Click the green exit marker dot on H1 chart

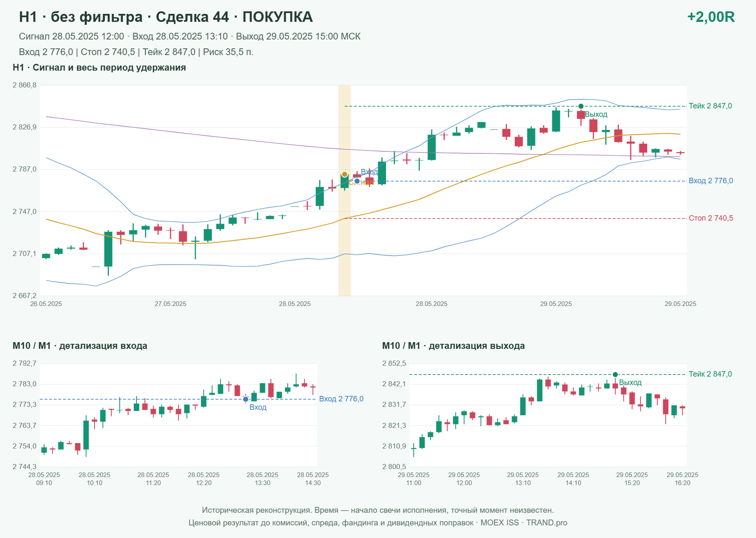pyautogui.click(x=581, y=106)
